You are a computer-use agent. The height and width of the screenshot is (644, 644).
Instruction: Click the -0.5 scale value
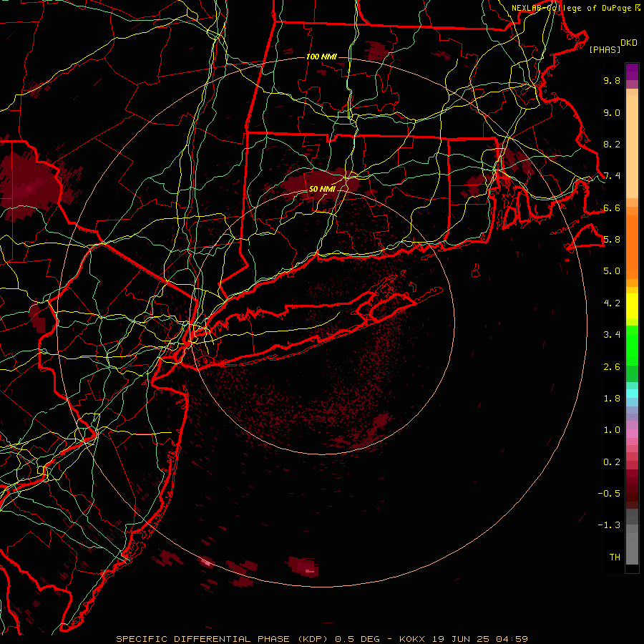click(610, 494)
